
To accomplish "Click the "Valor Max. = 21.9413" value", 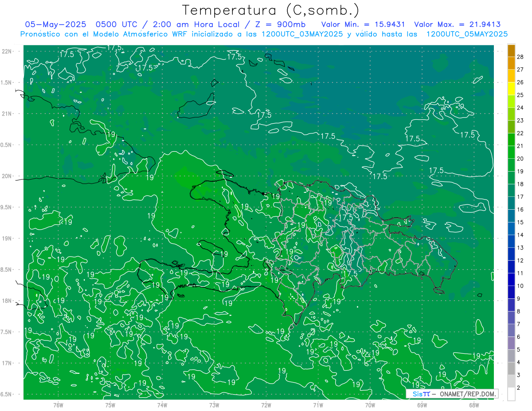I will (x=457, y=24).
